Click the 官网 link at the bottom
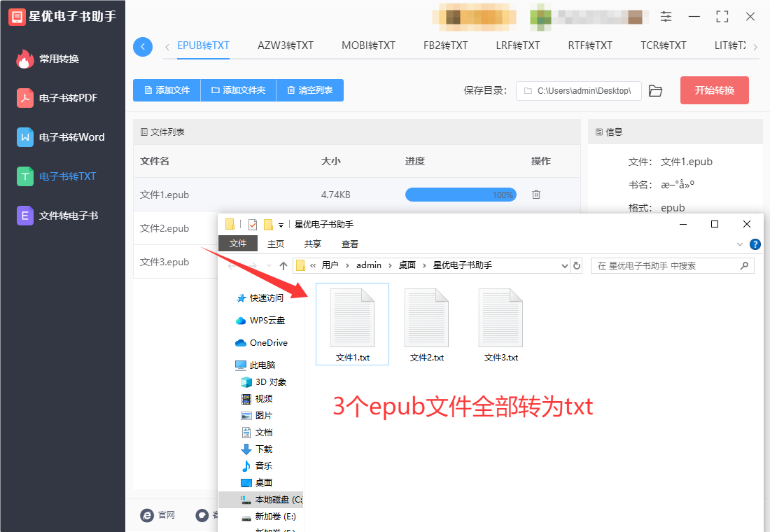Screen dimensions: 770x532 pos(157,514)
